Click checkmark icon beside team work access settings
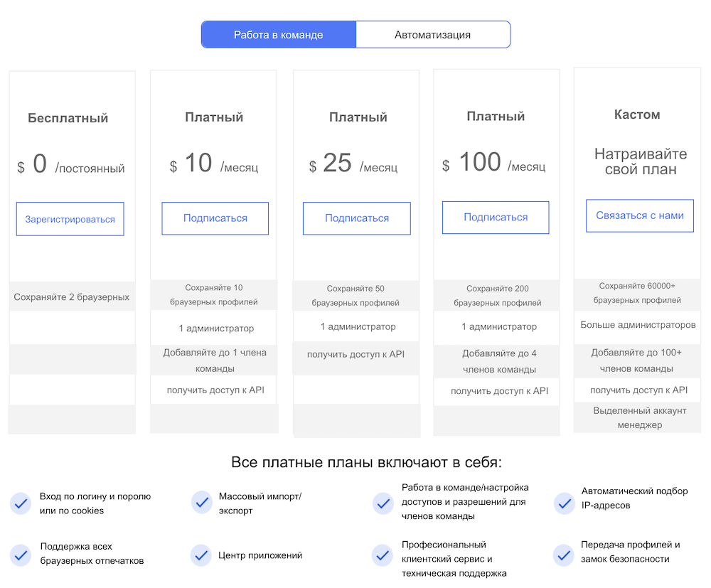 (383, 503)
